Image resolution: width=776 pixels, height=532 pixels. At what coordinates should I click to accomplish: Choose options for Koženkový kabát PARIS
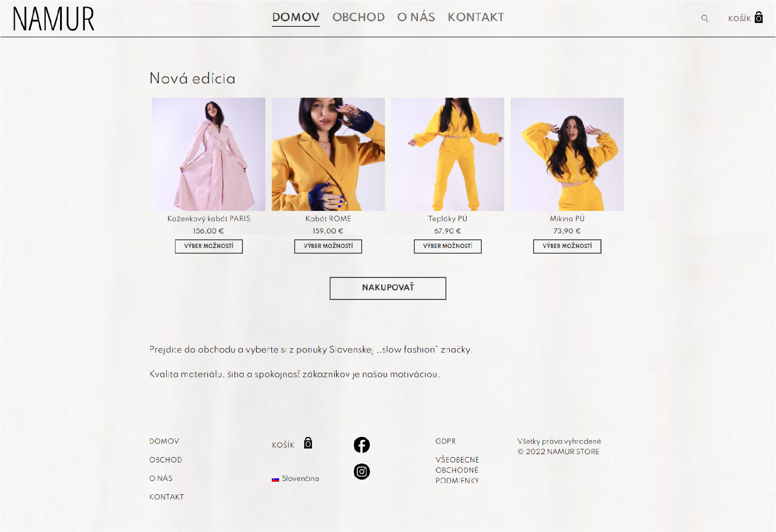pyautogui.click(x=209, y=246)
